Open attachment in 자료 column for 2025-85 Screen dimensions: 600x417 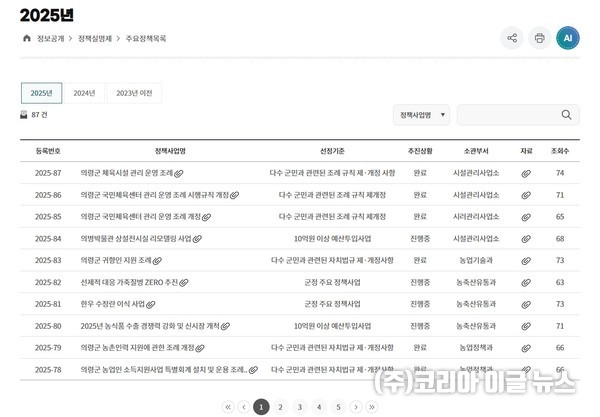pos(526,217)
